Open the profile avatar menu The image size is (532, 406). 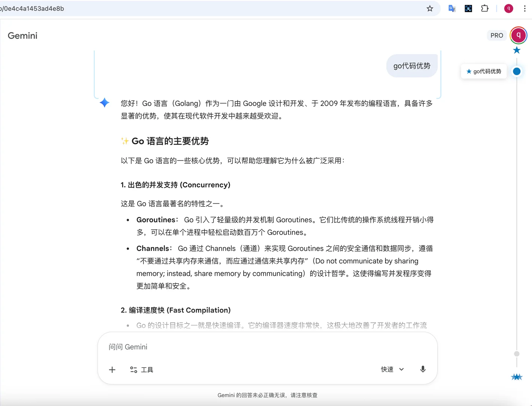point(508,8)
